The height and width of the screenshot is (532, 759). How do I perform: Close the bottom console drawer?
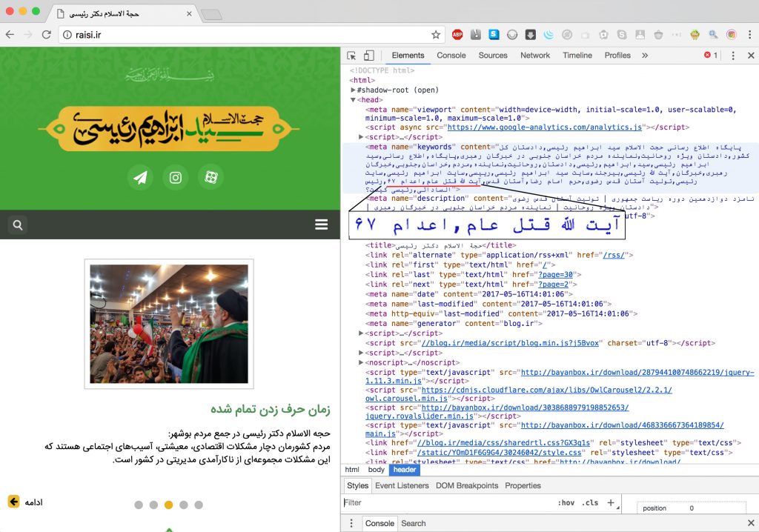pos(751,523)
